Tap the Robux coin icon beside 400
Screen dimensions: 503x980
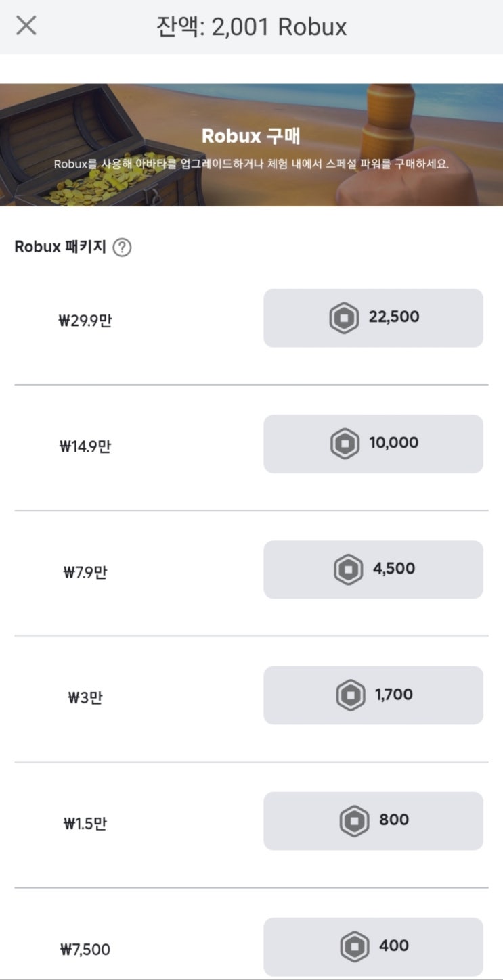[354, 946]
